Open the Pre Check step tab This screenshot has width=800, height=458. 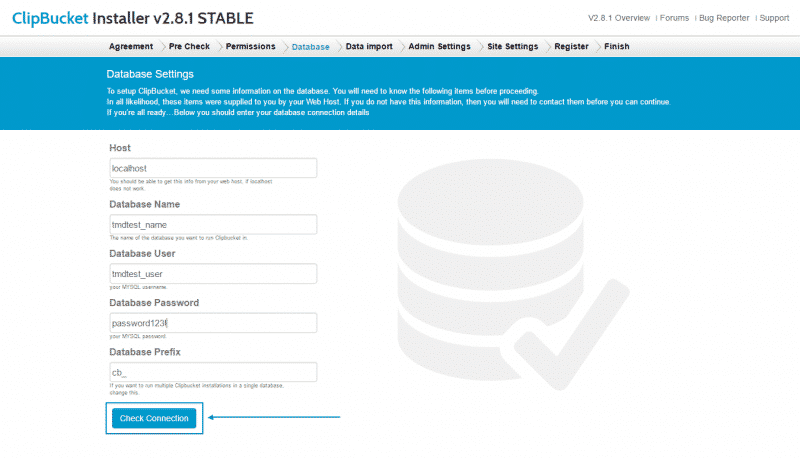(189, 46)
